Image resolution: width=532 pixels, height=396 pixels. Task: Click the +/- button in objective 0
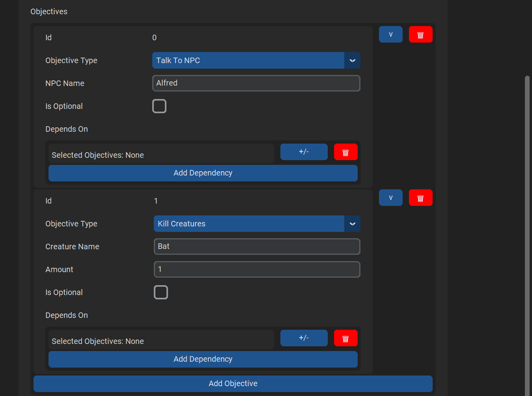pyautogui.click(x=304, y=152)
